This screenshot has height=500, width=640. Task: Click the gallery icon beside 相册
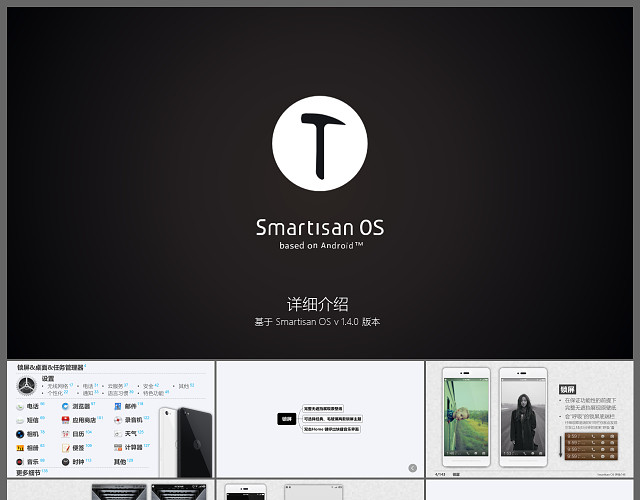click(20, 448)
